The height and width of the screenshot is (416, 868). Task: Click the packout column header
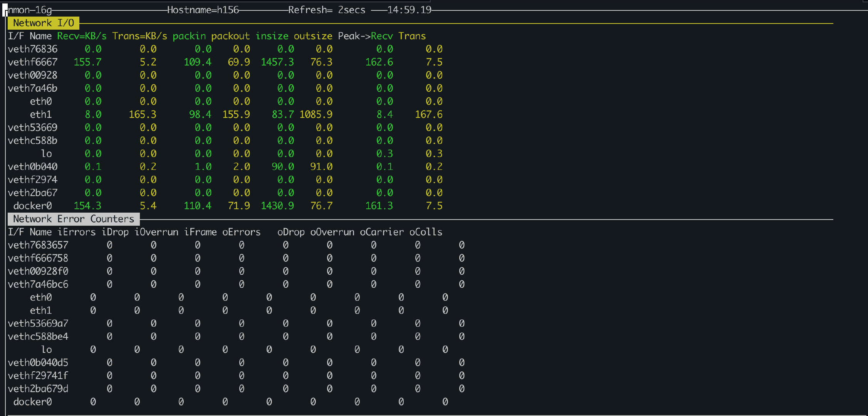click(230, 36)
